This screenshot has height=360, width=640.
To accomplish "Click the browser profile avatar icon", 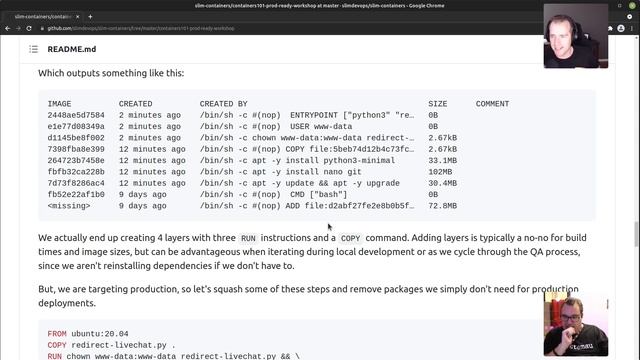I will point(621,29).
